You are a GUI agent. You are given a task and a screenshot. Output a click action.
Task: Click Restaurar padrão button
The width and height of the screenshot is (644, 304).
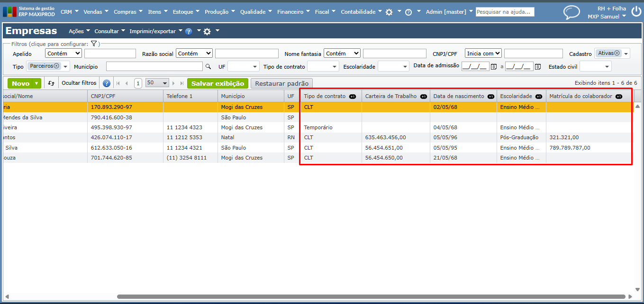pos(282,83)
